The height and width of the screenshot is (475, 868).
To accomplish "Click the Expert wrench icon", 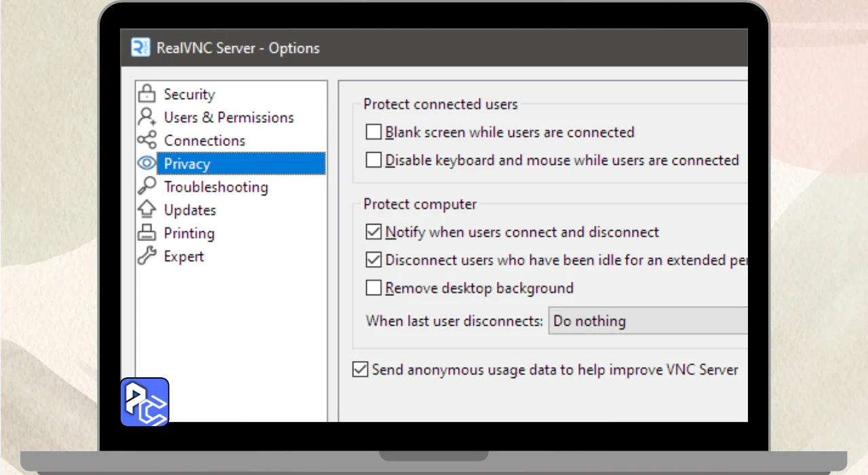I will point(146,256).
